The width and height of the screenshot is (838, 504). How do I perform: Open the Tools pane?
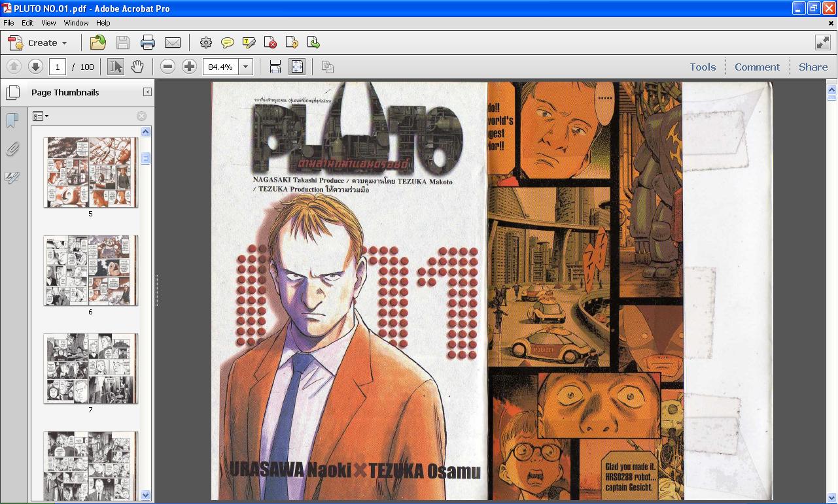tap(703, 67)
